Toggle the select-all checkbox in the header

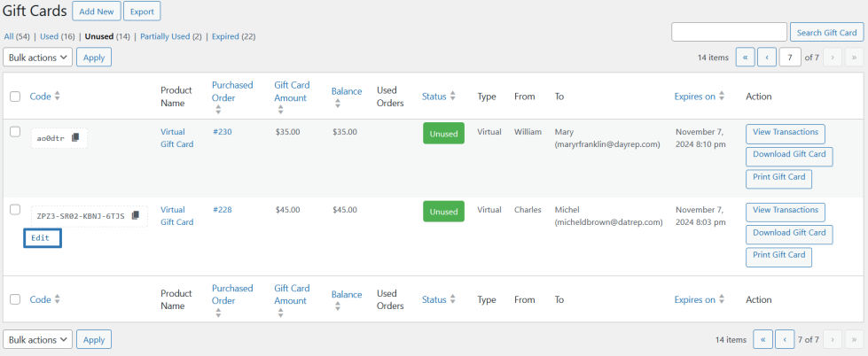15,96
